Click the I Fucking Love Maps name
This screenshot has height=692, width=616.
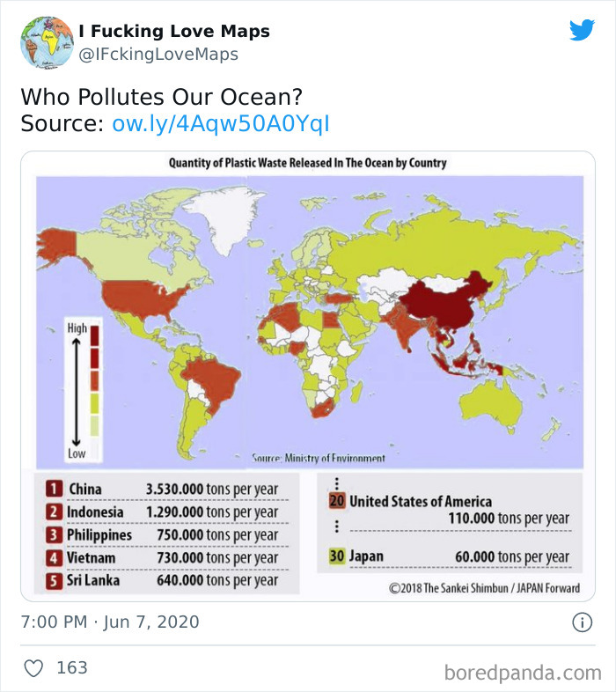174,31
